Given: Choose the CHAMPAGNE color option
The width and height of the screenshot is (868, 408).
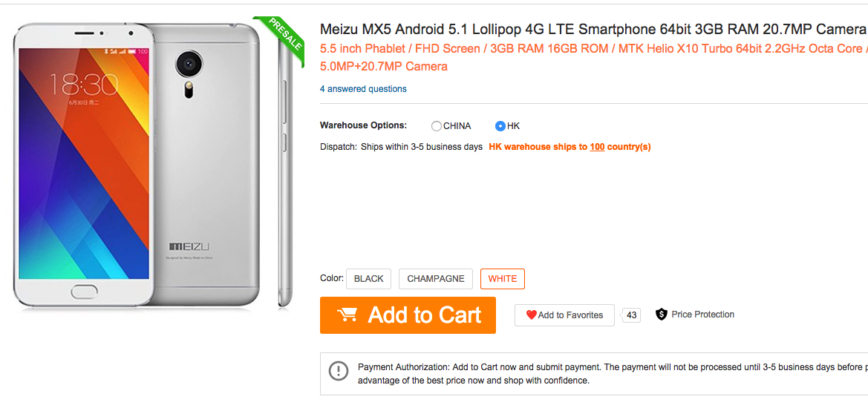Looking at the screenshot, I should [x=436, y=279].
